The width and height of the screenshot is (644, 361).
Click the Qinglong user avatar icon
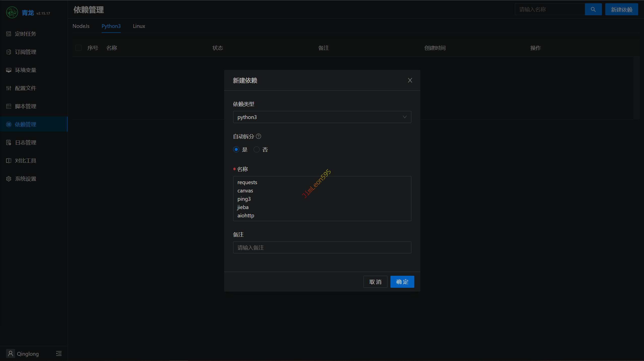11,353
